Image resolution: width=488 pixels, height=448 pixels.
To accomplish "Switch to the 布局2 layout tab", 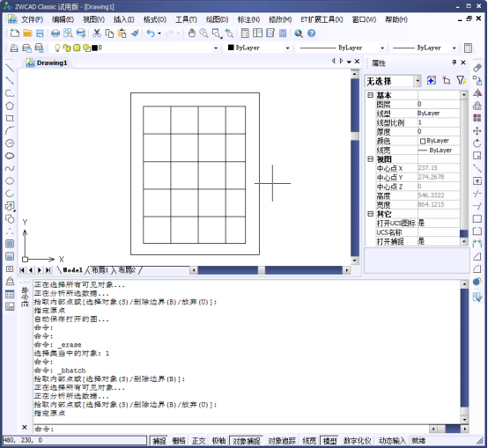I will (127, 270).
